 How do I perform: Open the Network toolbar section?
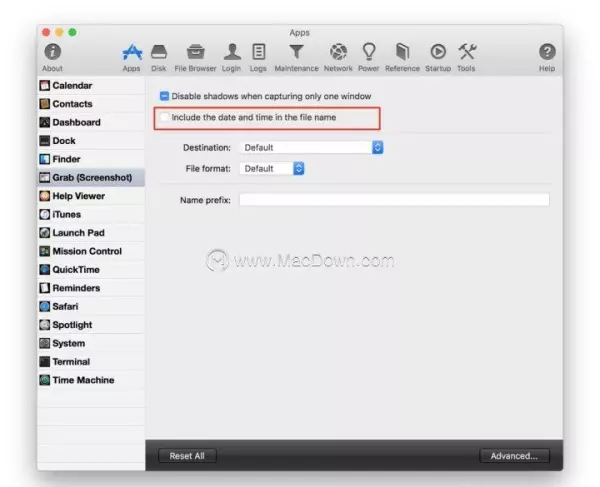pos(338,57)
